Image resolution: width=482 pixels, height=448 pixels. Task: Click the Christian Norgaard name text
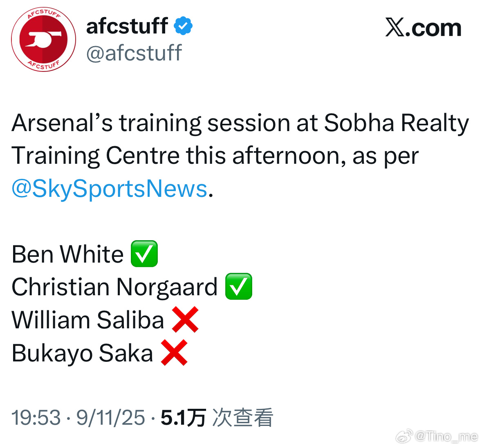coord(114,288)
